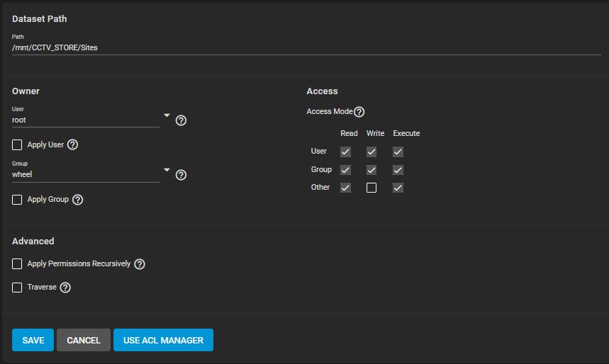Show help for Apply Permissions Recursively
The width and height of the screenshot is (609, 364).
click(x=140, y=264)
